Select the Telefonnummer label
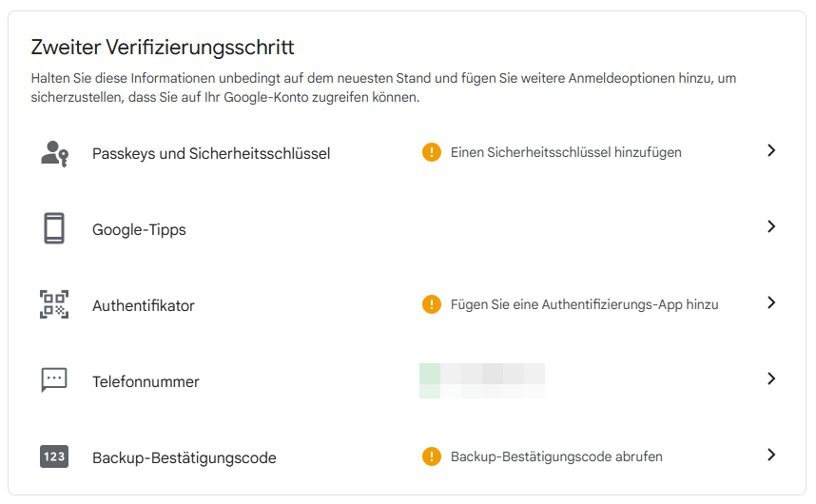Viewport: 816px width, 504px height. 146,381
